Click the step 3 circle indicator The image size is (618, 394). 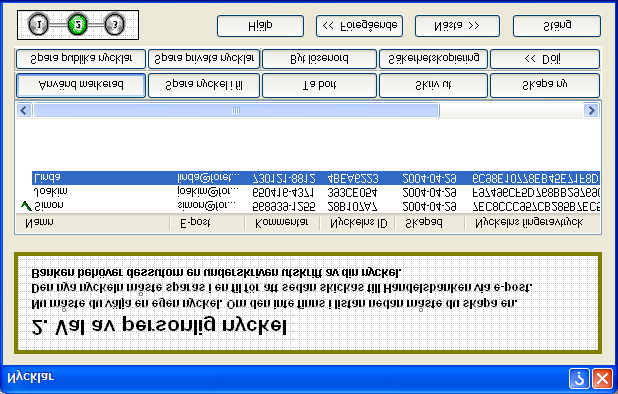114,25
